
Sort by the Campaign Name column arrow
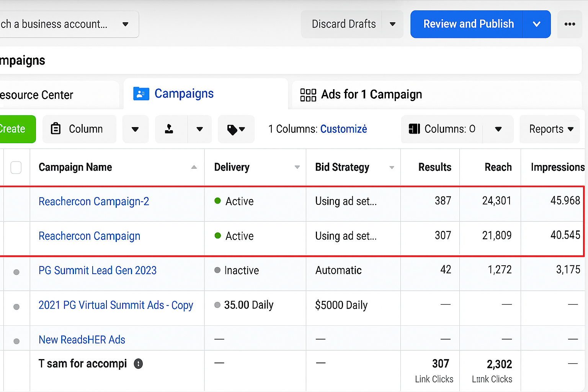click(194, 167)
